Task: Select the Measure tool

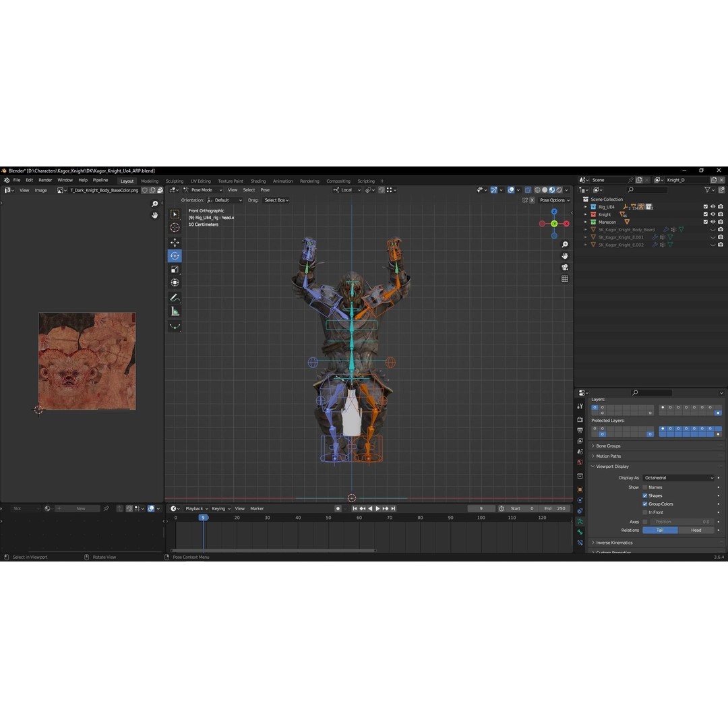Action: tap(175, 311)
